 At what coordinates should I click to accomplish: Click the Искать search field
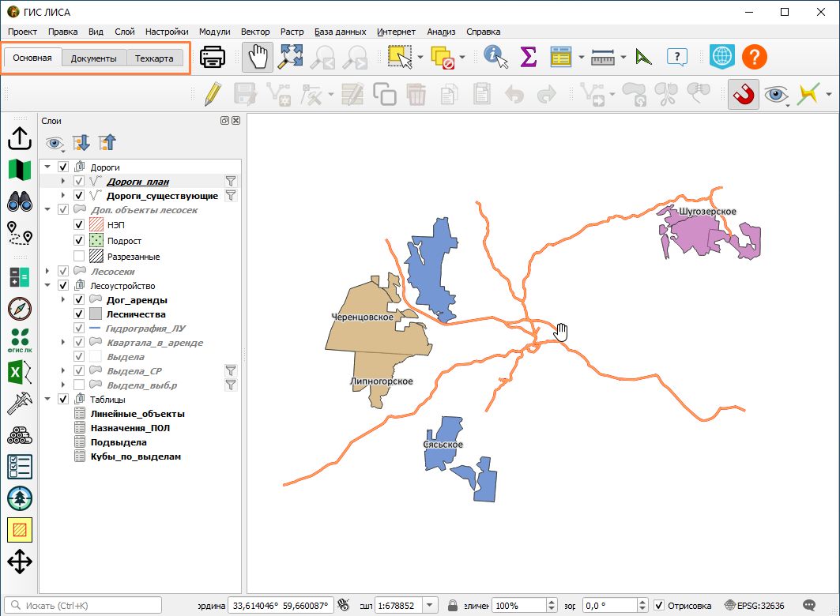tap(83, 605)
